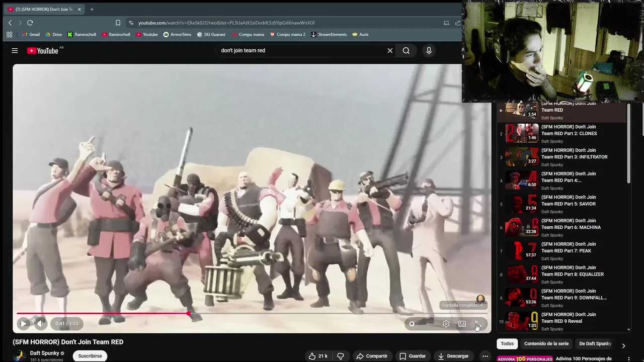Reload the page with the refresh icon
644x362 pixels.
click(30, 23)
